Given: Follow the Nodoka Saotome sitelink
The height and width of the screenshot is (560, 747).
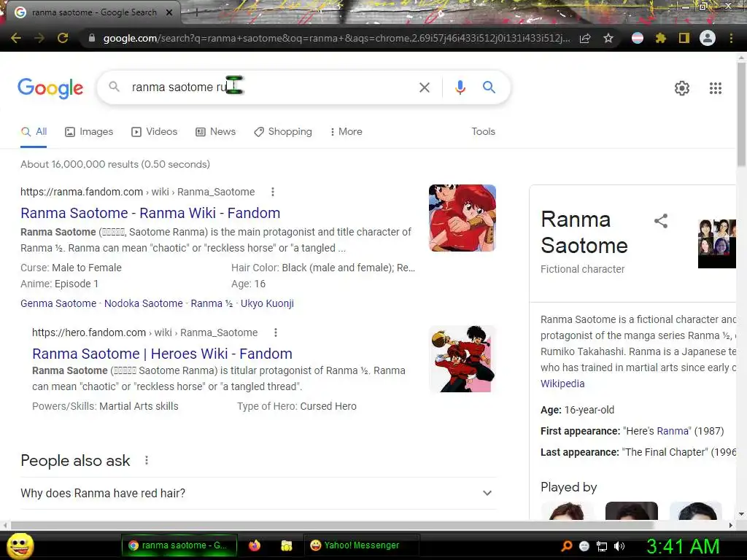Looking at the screenshot, I should [144, 303].
